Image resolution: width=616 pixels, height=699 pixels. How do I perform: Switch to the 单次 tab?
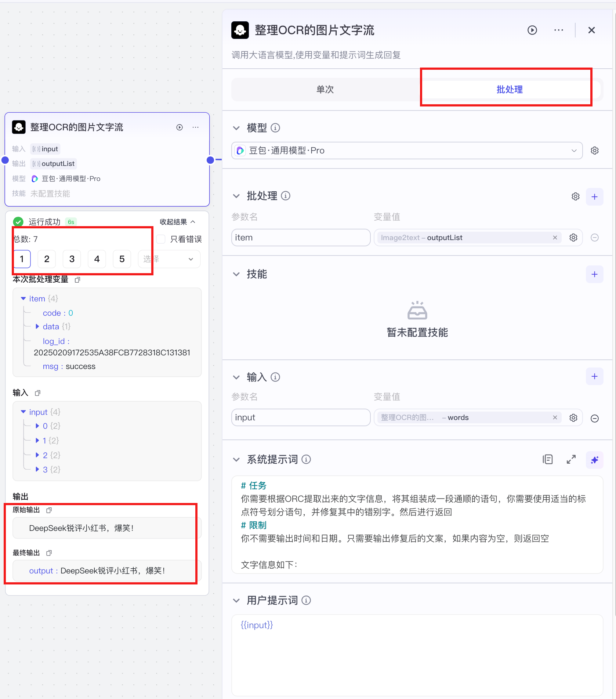coord(325,89)
